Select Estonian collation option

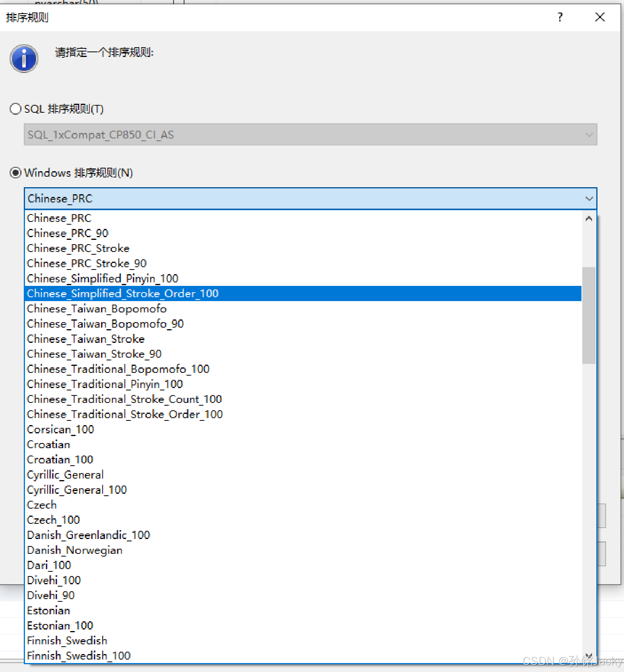coord(49,611)
